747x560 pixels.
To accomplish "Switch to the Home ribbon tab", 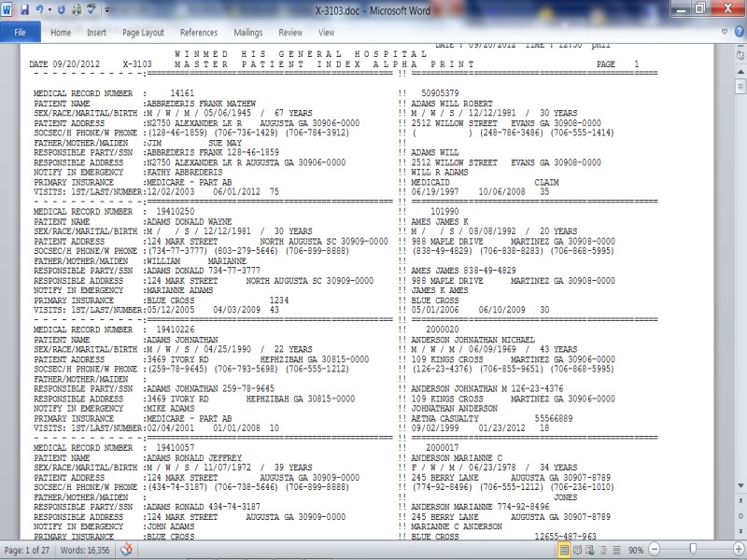I will tap(61, 33).
